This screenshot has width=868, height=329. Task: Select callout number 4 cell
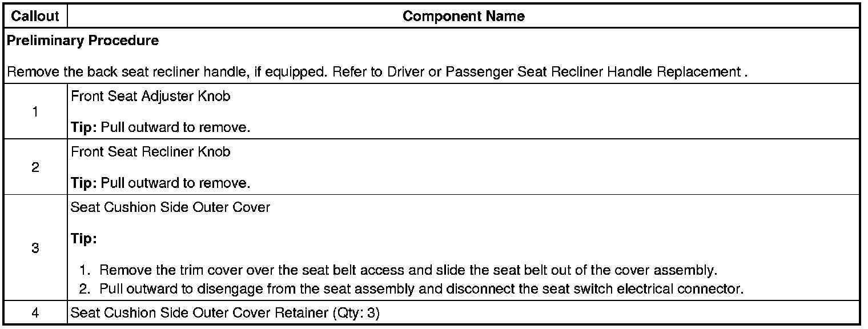[35, 313]
